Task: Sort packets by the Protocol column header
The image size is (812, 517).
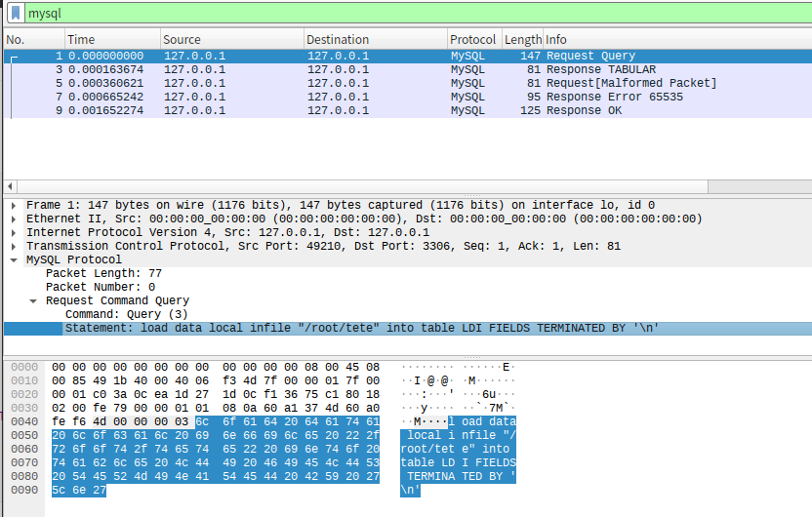Action: pyautogui.click(x=472, y=40)
